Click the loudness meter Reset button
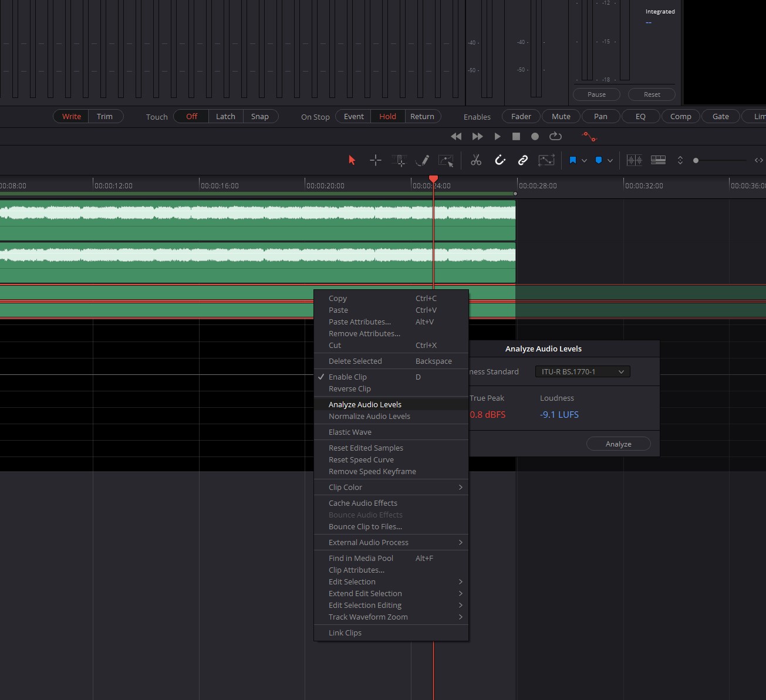Viewport: 766px width, 700px height. (652, 94)
